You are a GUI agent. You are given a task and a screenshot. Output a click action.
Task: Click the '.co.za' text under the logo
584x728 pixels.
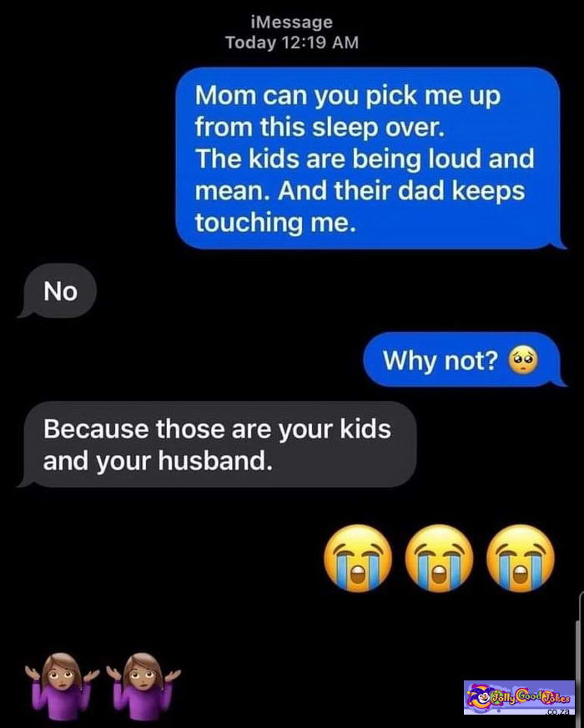[557, 712]
